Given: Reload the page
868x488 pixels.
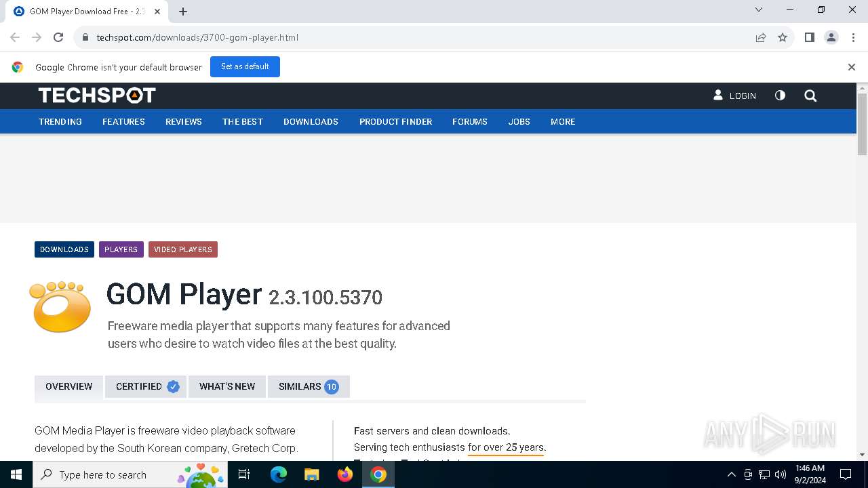Looking at the screenshot, I should tap(58, 37).
